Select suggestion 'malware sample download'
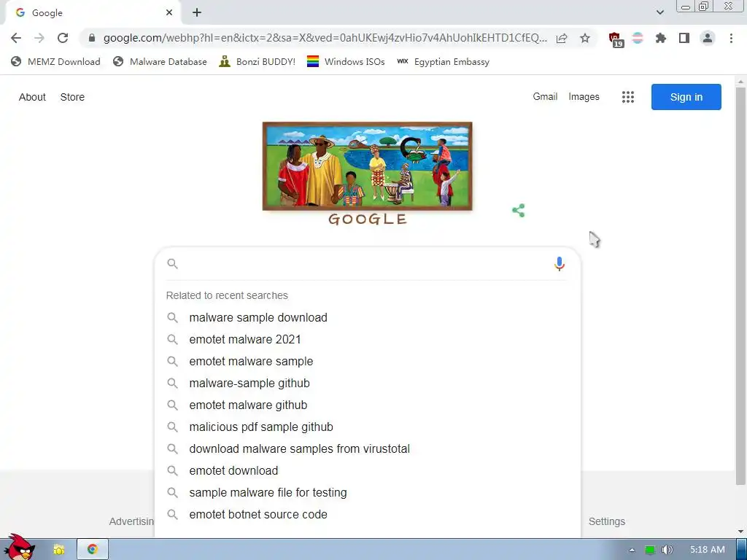Image resolution: width=747 pixels, height=560 pixels. 368,318
